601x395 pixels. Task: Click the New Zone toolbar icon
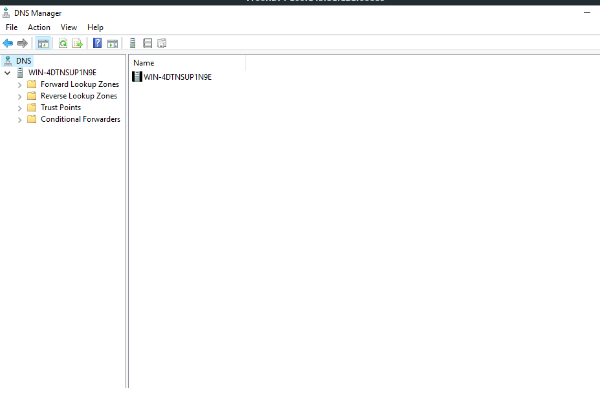[x=148, y=43]
